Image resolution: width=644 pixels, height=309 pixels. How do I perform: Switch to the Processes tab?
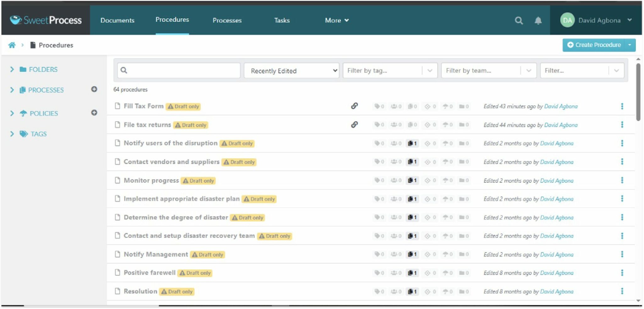(x=227, y=20)
